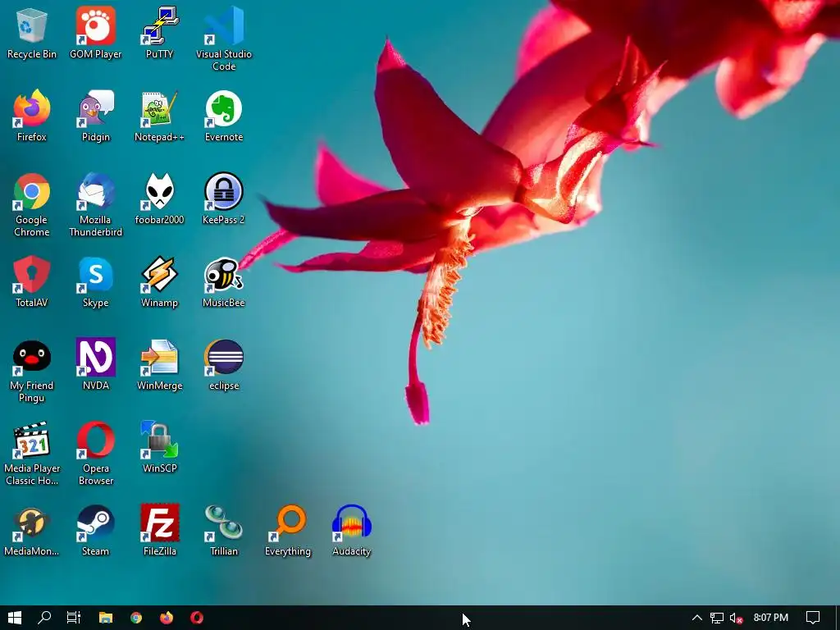
Task: Select Media Player Classic desktop icon
Action: coord(32,454)
